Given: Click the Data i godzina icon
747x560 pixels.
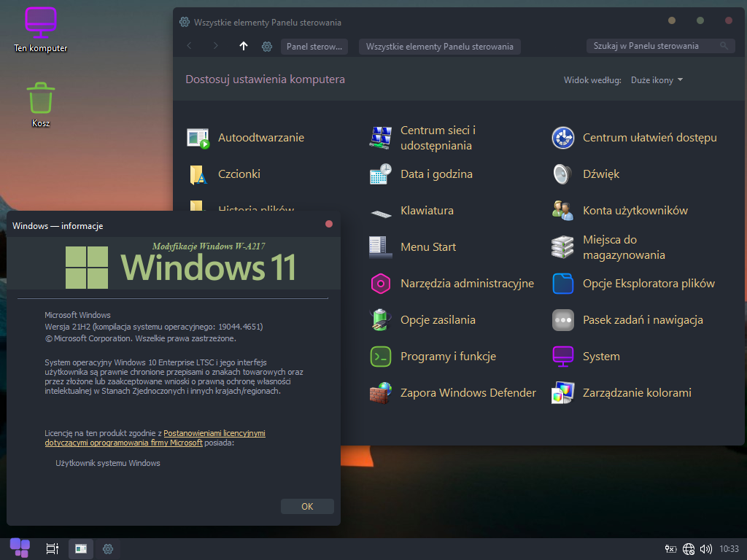Looking at the screenshot, I should pos(380,174).
